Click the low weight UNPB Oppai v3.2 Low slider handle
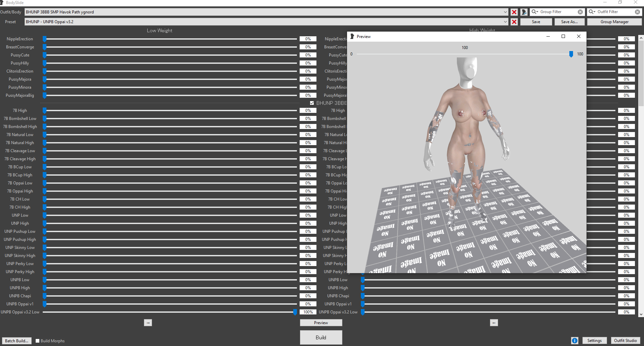Screen dimensions: 644x346 [x=295, y=312]
